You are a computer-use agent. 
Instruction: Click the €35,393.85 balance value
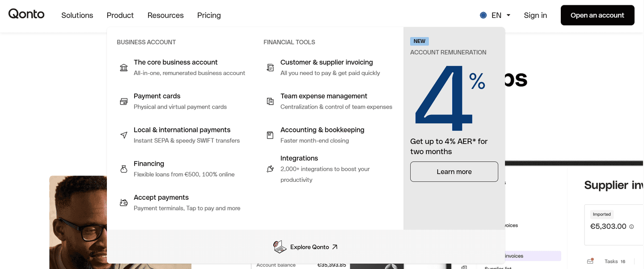point(332,265)
